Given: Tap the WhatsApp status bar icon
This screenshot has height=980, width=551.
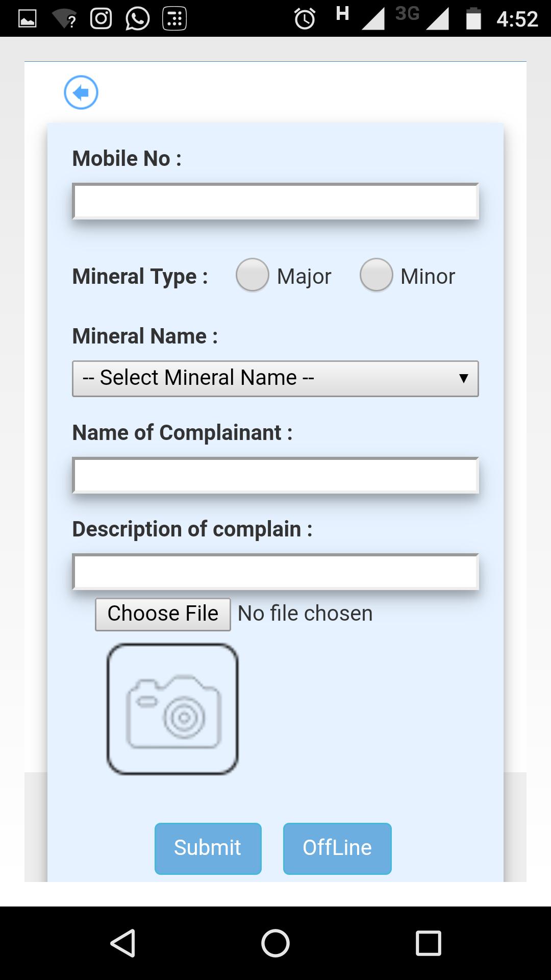Looking at the screenshot, I should point(137,19).
